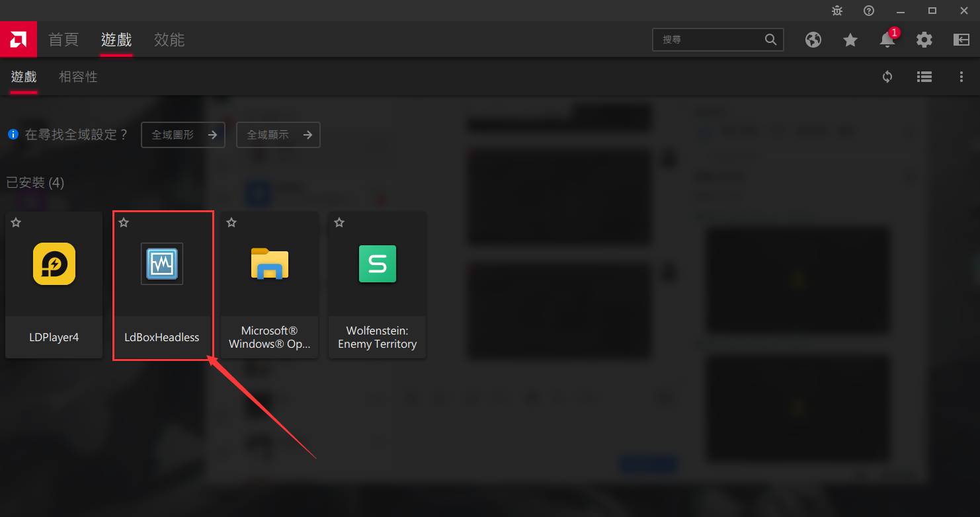Favorite LDPlayer4 with its star
980x517 pixels.
pos(16,223)
